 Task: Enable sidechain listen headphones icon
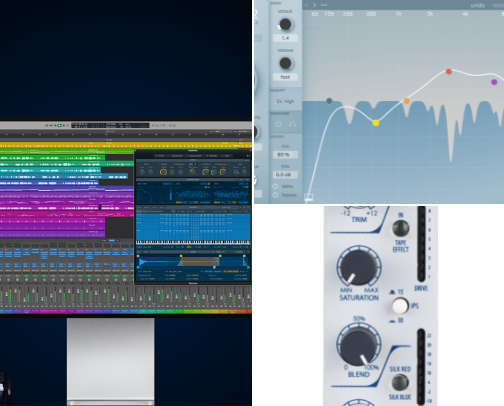pos(292,124)
